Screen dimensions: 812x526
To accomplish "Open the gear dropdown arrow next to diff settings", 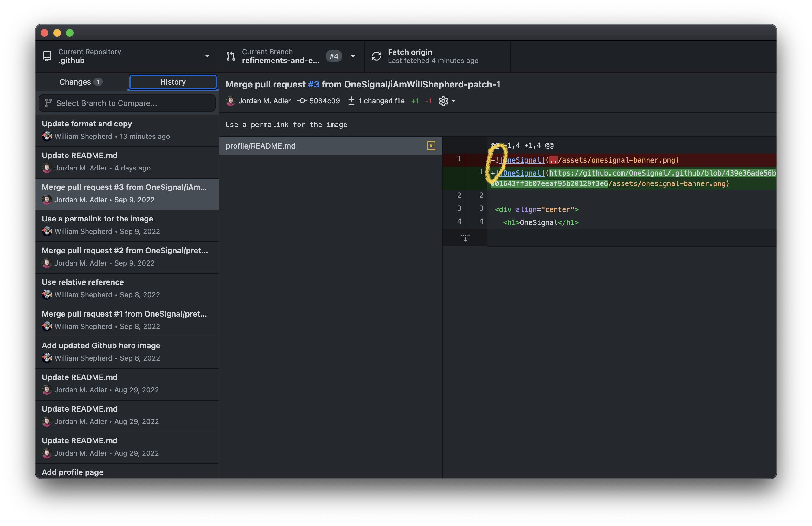I will [453, 101].
